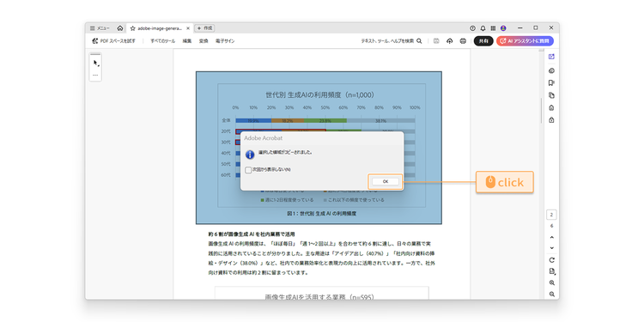Go to the Home icon tab
This screenshot has width=644, height=322.
120,28
